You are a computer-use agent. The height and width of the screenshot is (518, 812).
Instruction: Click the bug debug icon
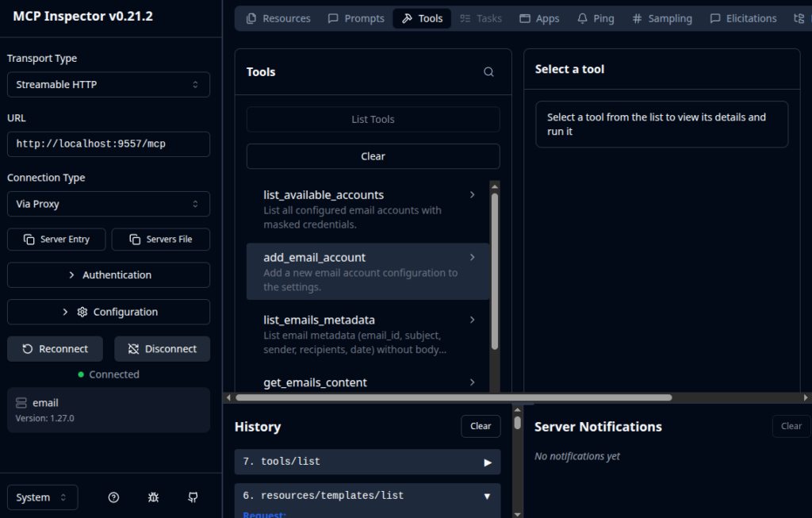pos(153,497)
